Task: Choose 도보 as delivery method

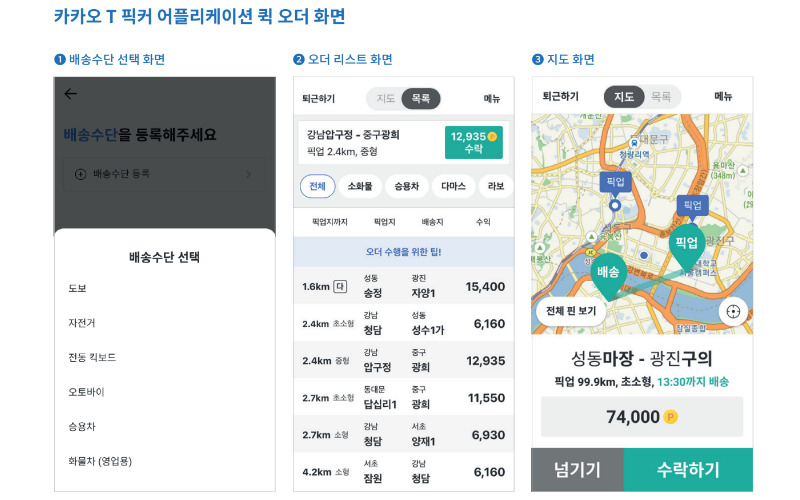Action: click(x=78, y=288)
